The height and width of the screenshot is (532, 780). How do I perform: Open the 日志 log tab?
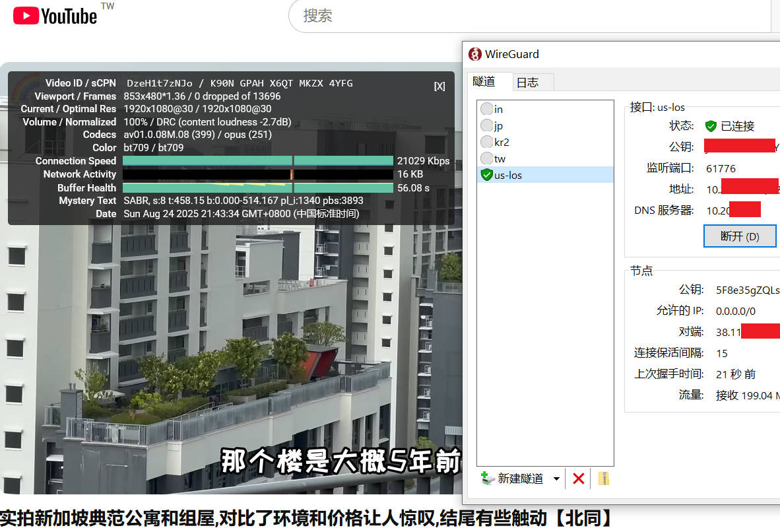click(527, 83)
